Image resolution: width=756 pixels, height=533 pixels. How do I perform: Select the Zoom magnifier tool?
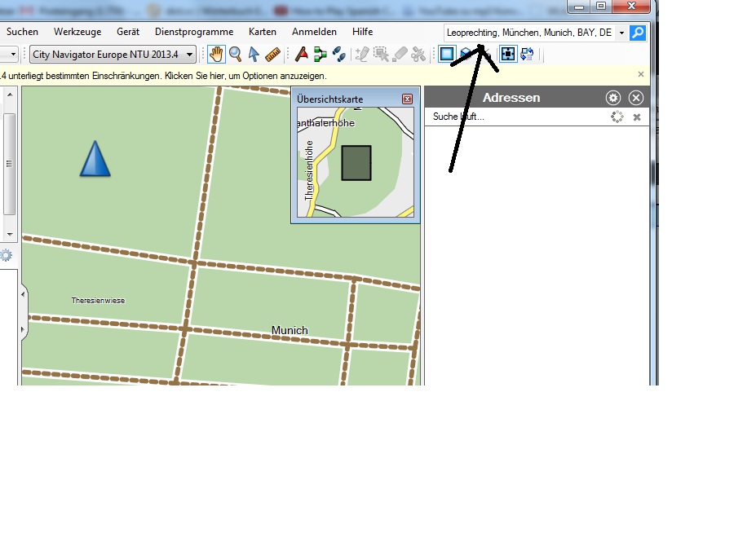pos(235,55)
